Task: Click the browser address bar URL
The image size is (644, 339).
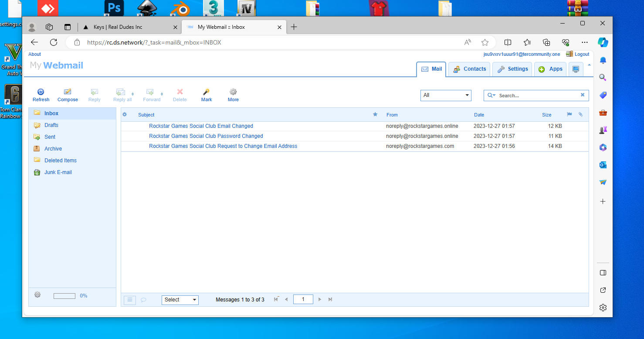Action: pyautogui.click(x=154, y=42)
